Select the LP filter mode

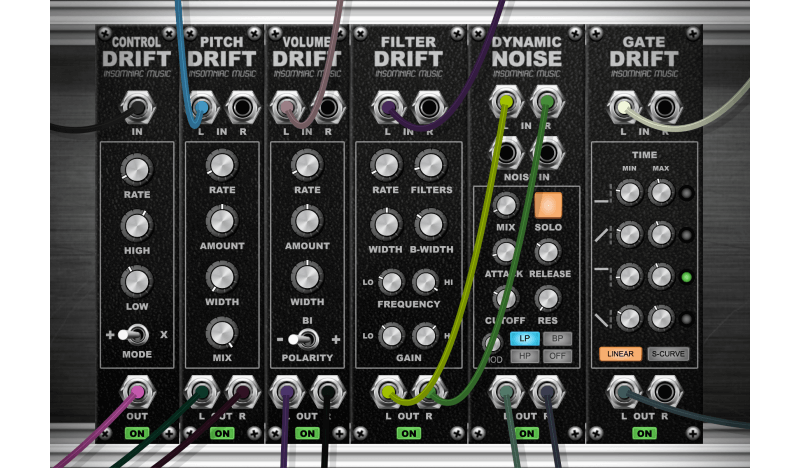524,338
